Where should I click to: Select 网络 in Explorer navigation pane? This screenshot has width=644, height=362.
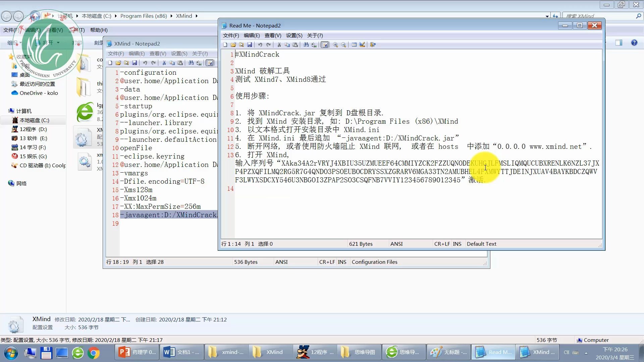pos(21,183)
